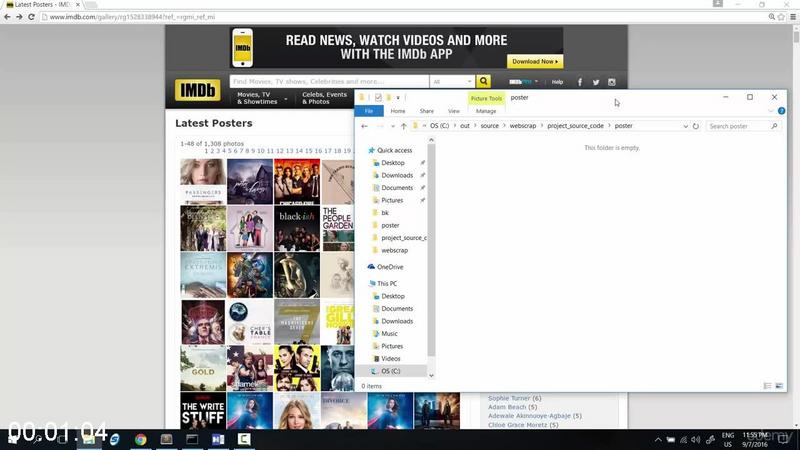Open the Action Center notification icon
Viewport: 800px width, 450px height.
click(783, 440)
